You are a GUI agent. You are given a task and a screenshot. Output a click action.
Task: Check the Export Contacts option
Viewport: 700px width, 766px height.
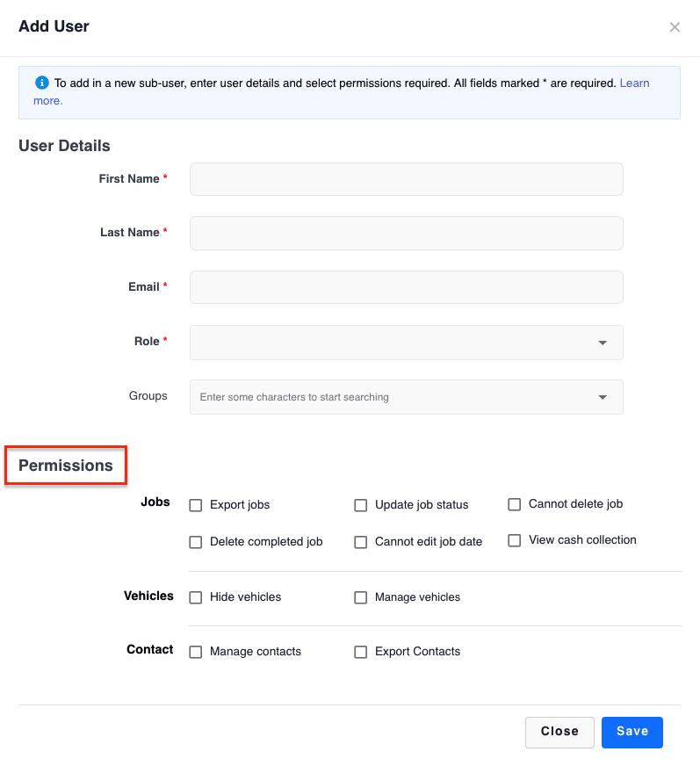click(x=360, y=652)
